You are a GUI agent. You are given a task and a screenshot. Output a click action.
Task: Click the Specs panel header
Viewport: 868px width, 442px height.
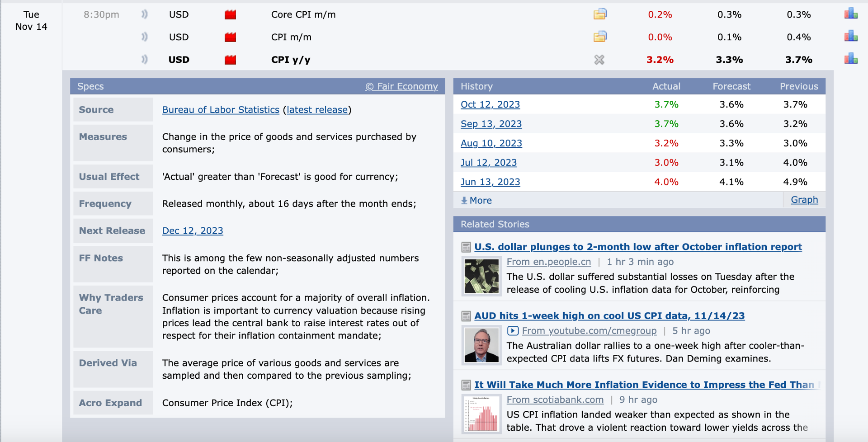point(258,86)
